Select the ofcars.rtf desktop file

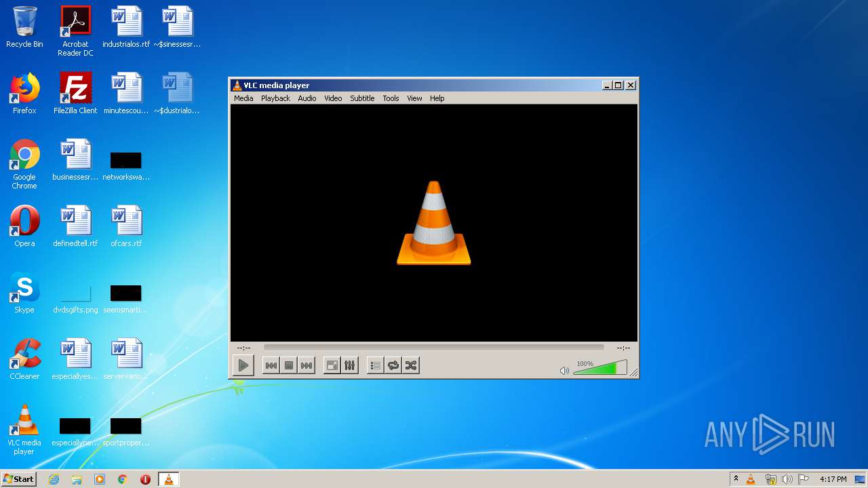126,226
